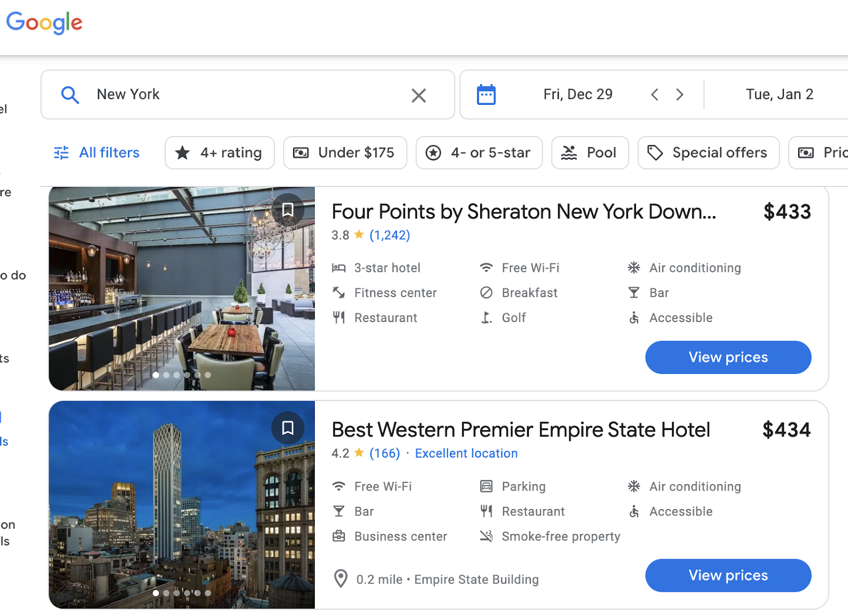
Task: Click the Four Points Bar cocktail icon
Action: 634,293
